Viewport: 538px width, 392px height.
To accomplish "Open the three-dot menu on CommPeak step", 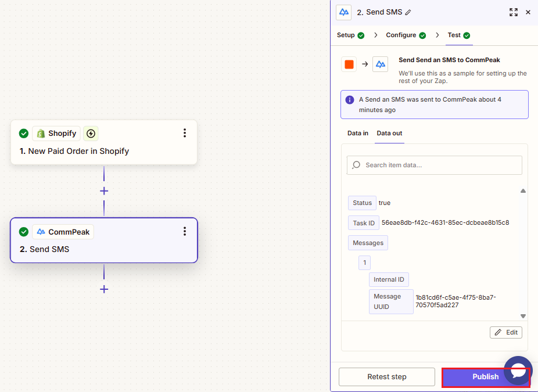I will click(185, 231).
